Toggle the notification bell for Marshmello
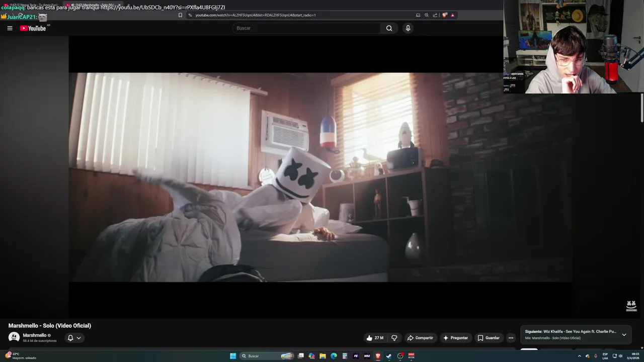Image resolution: width=644 pixels, height=362 pixels. tap(70, 338)
